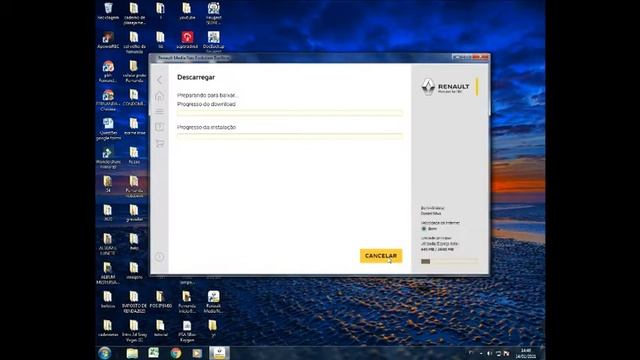Open the help circle icon at sidebar bottom
The image size is (640, 360).
[160, 257]
